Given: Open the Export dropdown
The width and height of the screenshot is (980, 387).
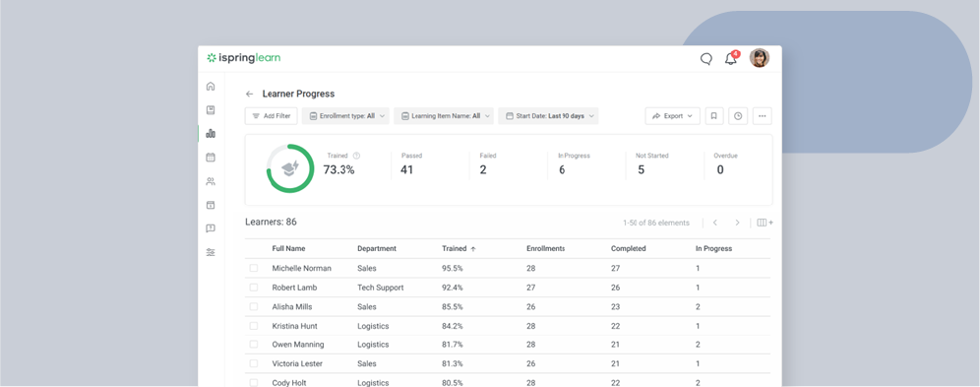Looking at the screenshot, I should [672, 116].
